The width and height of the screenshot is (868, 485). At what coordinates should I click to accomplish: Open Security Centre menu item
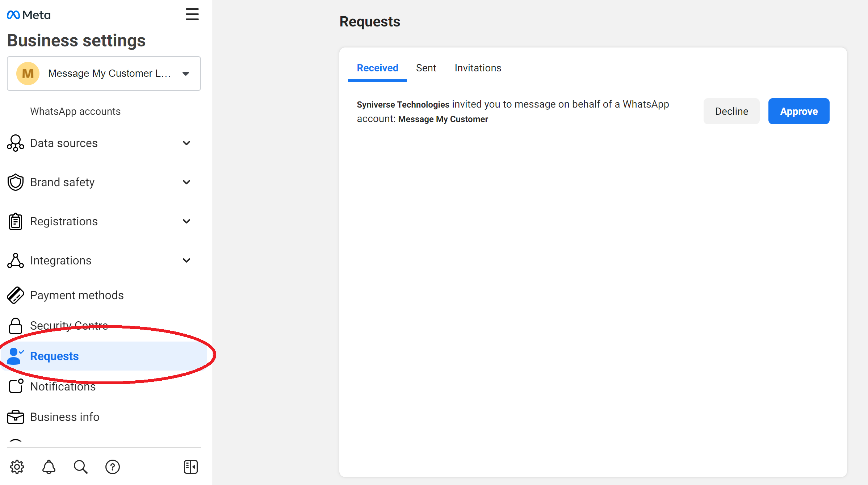click(104, 326)
